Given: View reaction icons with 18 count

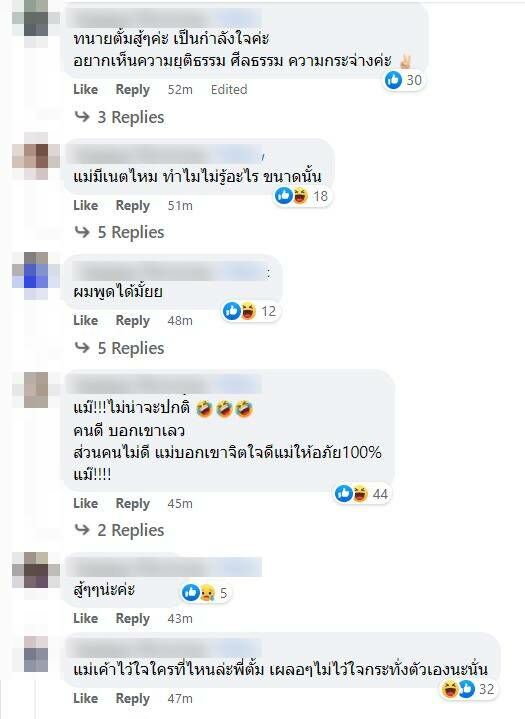Looking at the screenshot, I should 302,196.
